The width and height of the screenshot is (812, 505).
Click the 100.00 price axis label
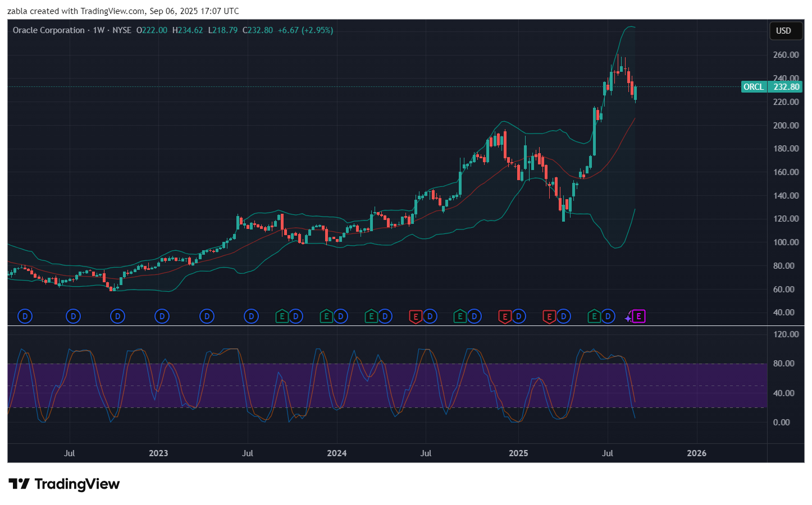[786, 242]
